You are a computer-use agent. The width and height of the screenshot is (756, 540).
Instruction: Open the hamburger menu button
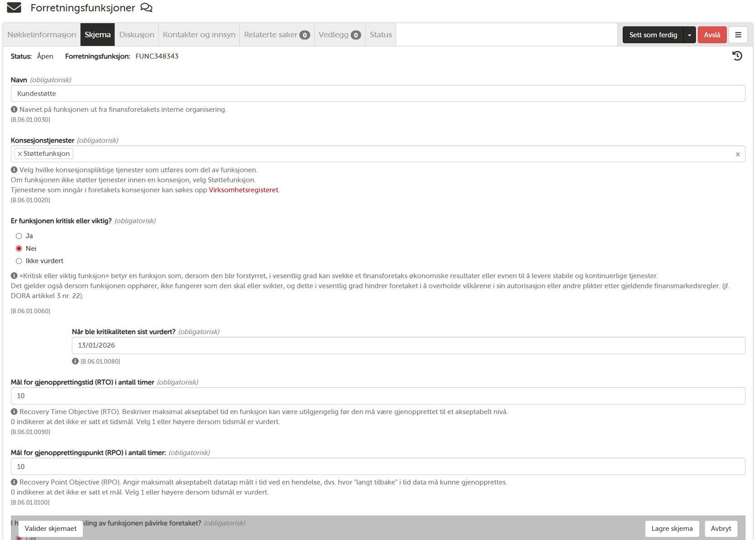738,35
